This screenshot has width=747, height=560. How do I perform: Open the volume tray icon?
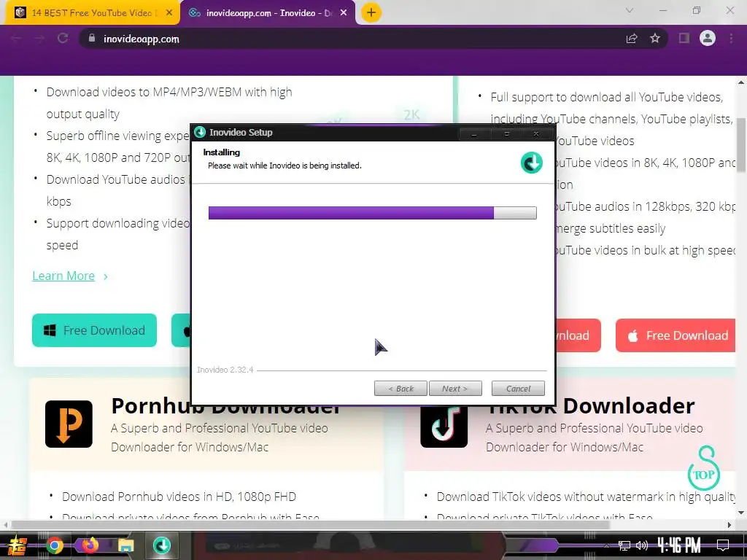[x=642, y=545]
